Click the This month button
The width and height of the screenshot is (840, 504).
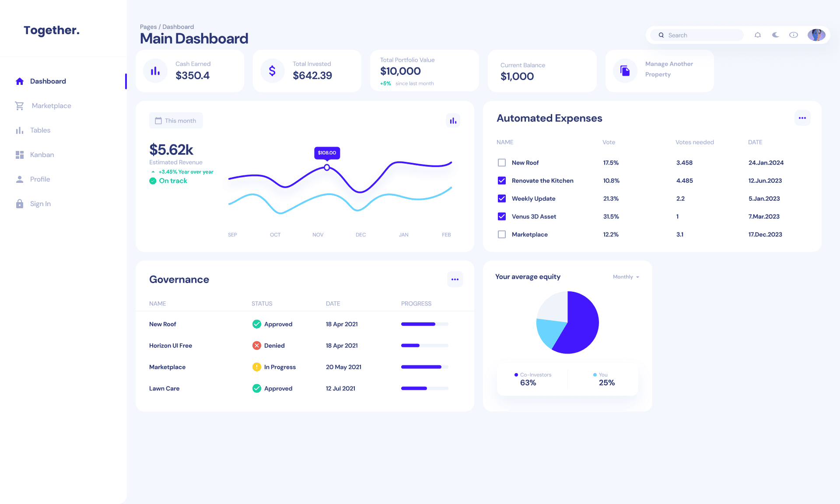176,120
